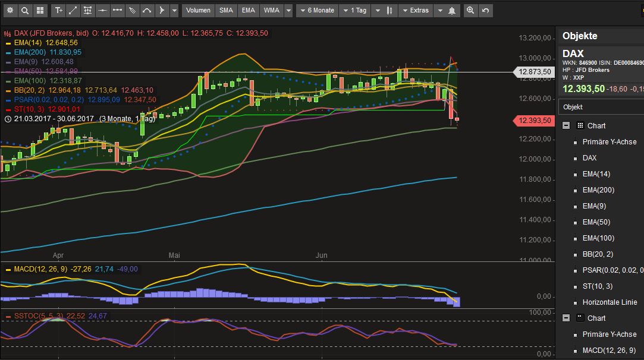Select the Fibonacci retracement tool icon
644x360 pixels.
coord(87,10)
